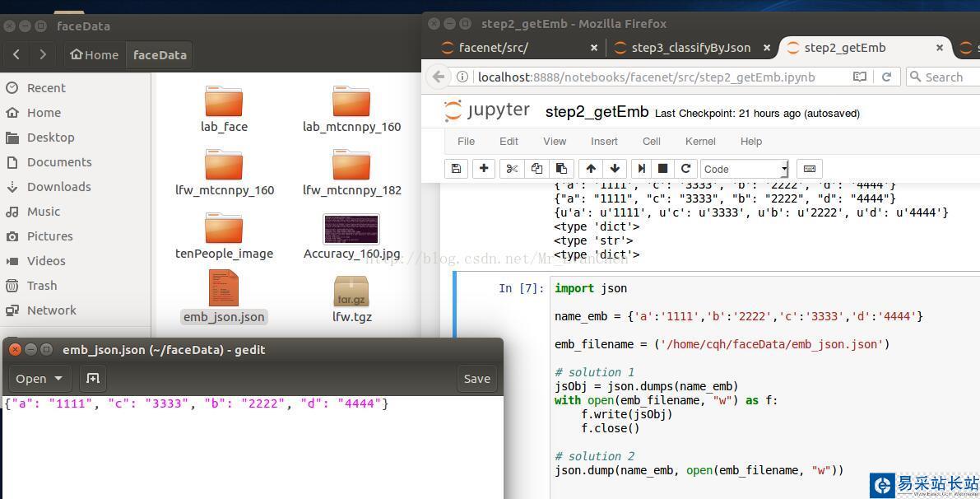Rename notebook via step2_getEmb title

click(x=597, y=112)
